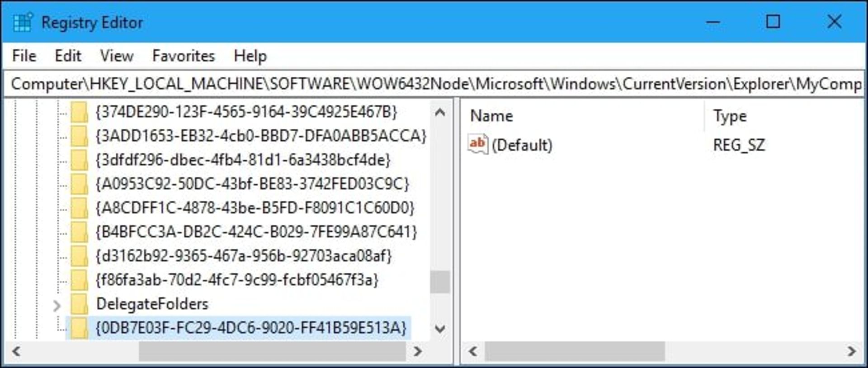Select key {d3162b92-9365-467a-956b-92703aca08af}

244,256
